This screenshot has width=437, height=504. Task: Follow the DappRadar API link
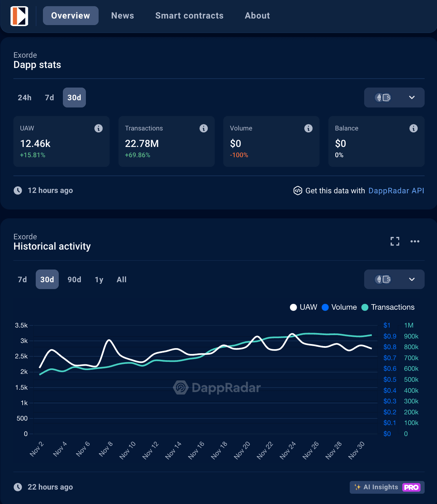(x=396, y=191)
